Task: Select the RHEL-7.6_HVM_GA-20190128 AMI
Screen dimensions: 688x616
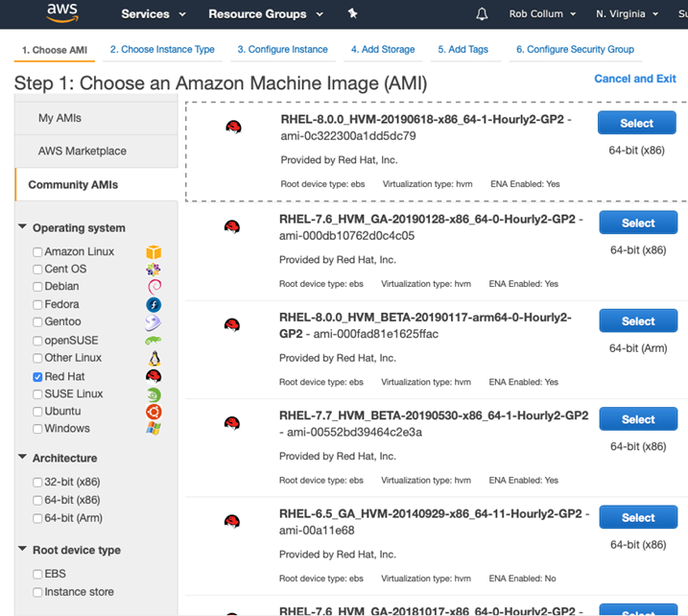Action: [638, 223]
